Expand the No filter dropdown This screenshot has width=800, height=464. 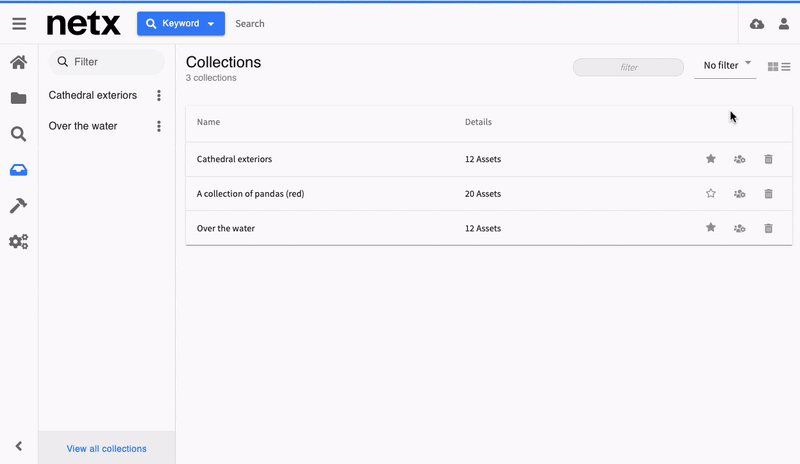726,66
